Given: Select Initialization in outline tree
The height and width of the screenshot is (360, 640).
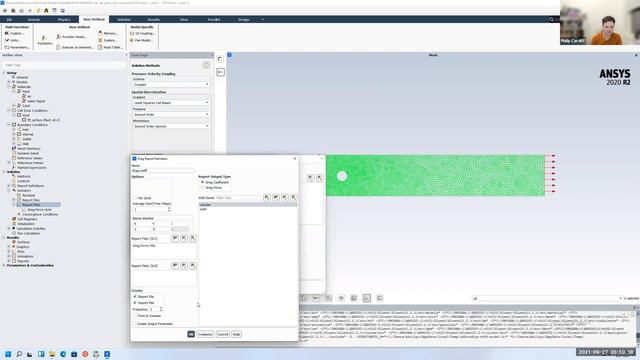Looking at the screenshot, I should [x=26, y=224].
